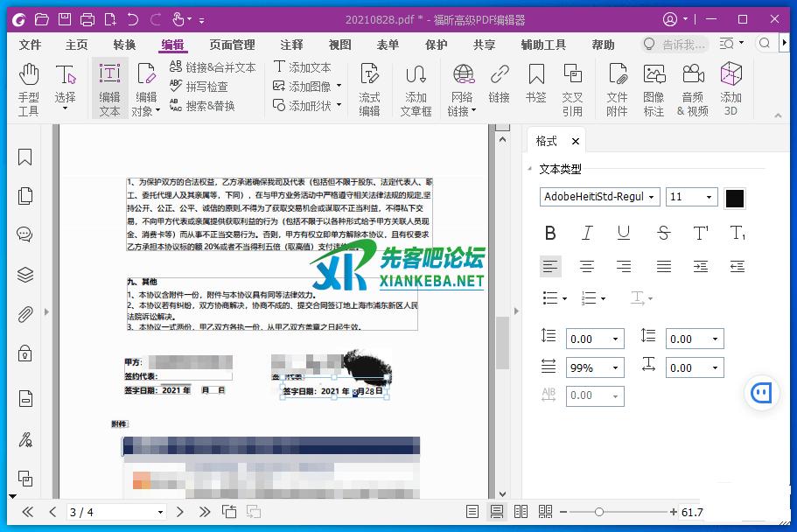Screen dimensions: 797x532
Task: Open the Attachments paperclip sidebar panel
Action: point(25,314)
